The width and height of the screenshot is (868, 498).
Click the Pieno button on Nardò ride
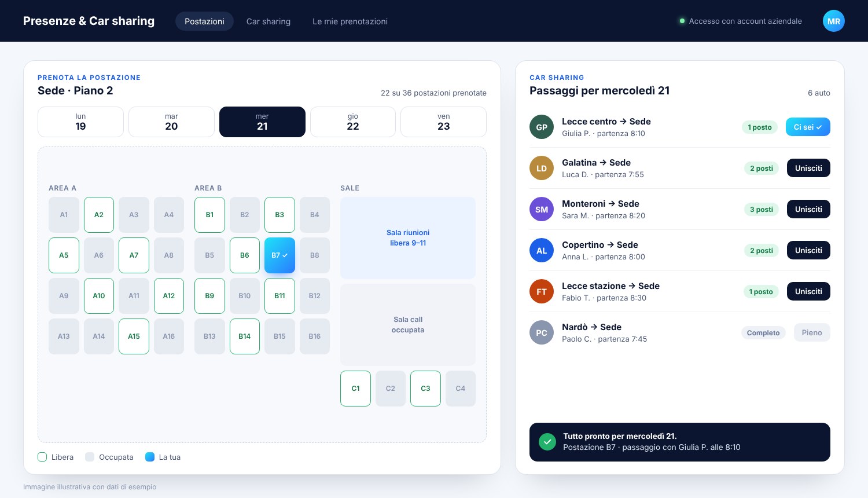[x=812, y=332]
